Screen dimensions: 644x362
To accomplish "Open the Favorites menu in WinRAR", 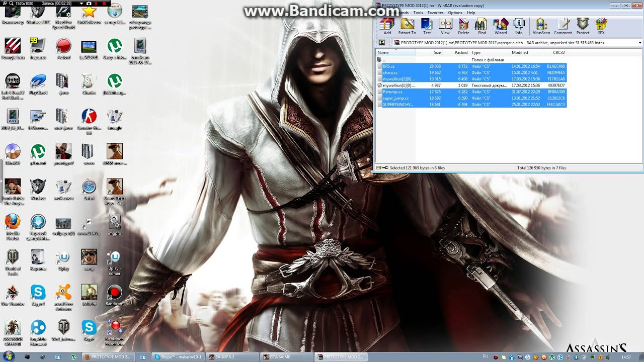I will click(435, 13).
